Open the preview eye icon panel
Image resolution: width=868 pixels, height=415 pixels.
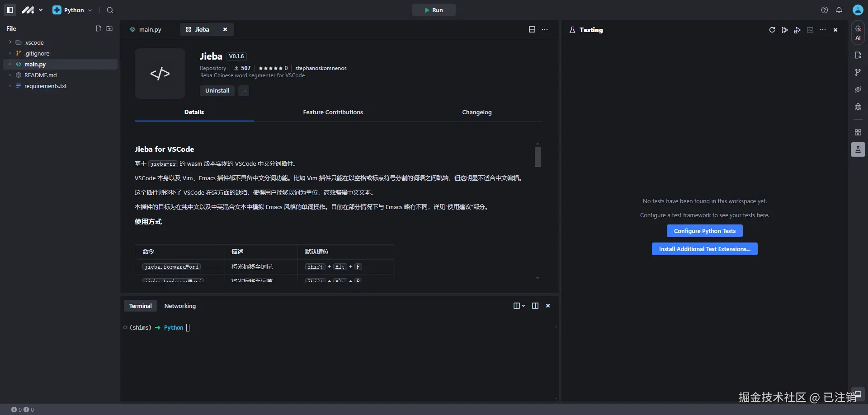(x=858, y=89)
